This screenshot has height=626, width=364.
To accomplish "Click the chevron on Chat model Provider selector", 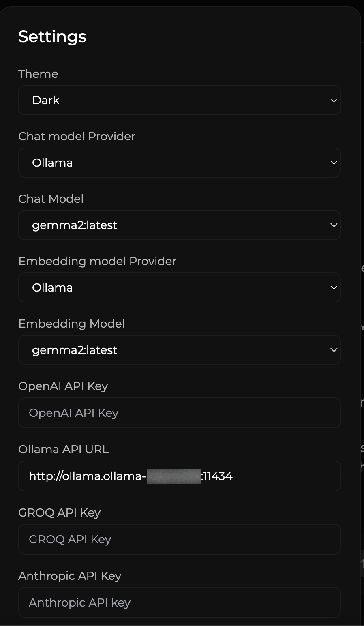I will (x=334, y=163).
